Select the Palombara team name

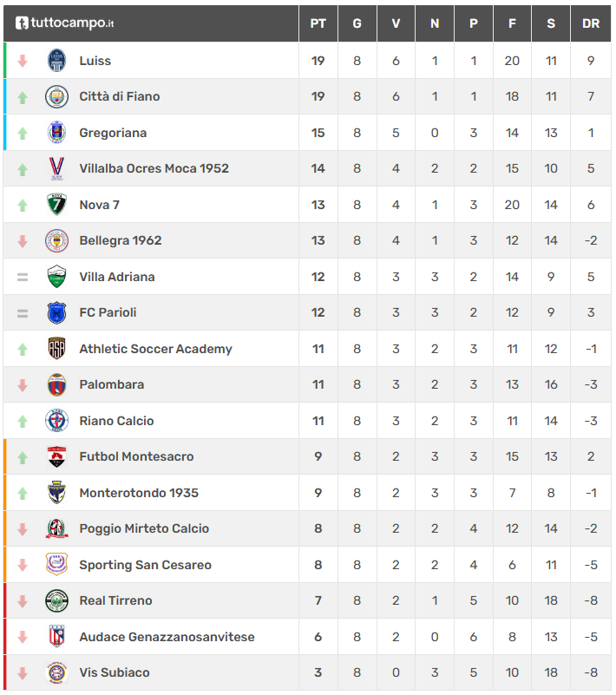[112, 384]
